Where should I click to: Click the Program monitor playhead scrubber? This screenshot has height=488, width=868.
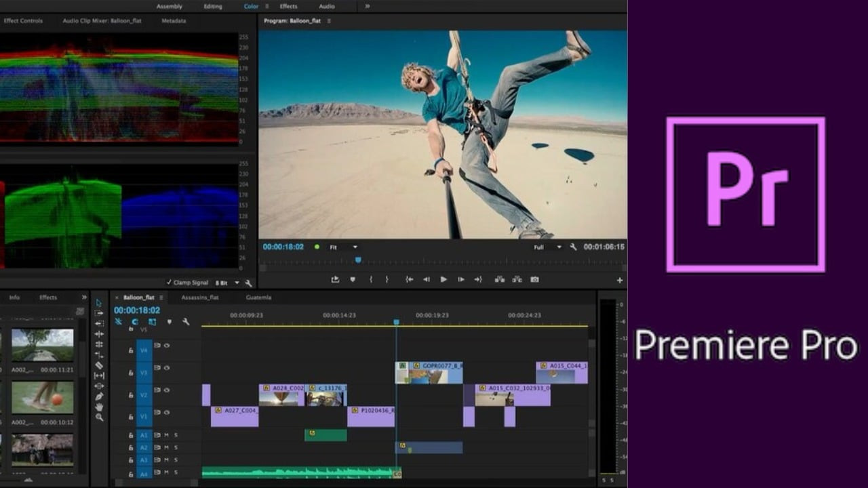click(x=358, y=260)
